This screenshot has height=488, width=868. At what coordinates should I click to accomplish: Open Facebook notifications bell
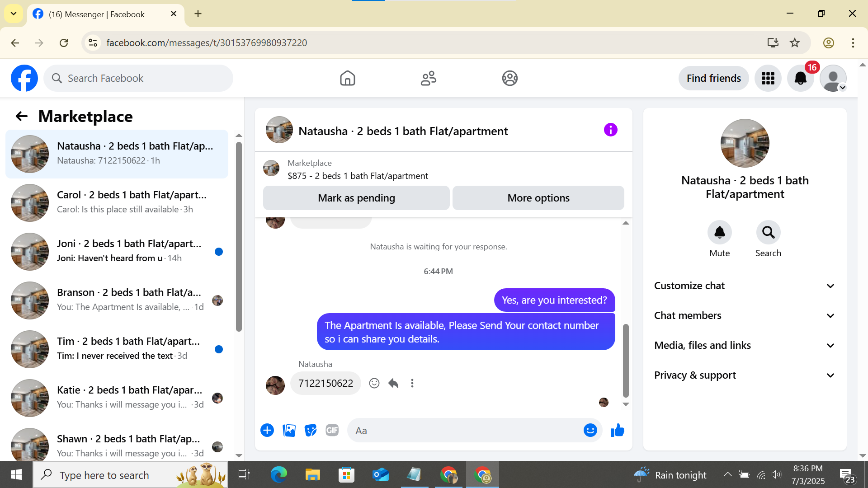point(800,78)
